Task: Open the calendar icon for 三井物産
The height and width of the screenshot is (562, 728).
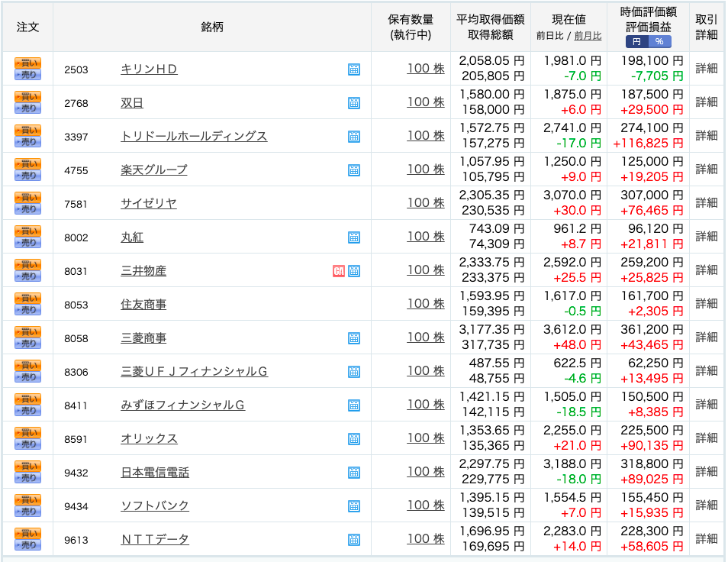Action: click(x=354, y=271)
